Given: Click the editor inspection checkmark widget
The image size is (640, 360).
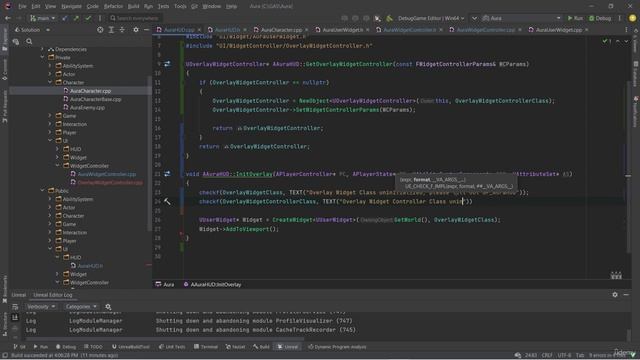Looking at the screenshot, I should [607, 41].
